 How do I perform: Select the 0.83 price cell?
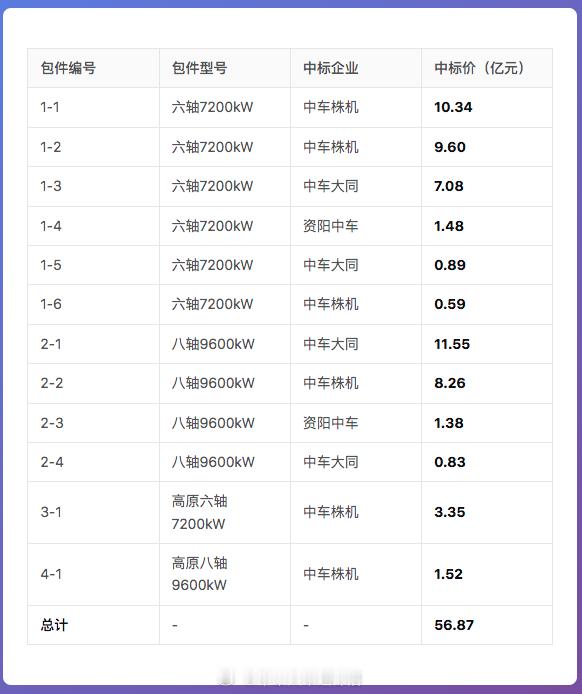click(487, 462)
